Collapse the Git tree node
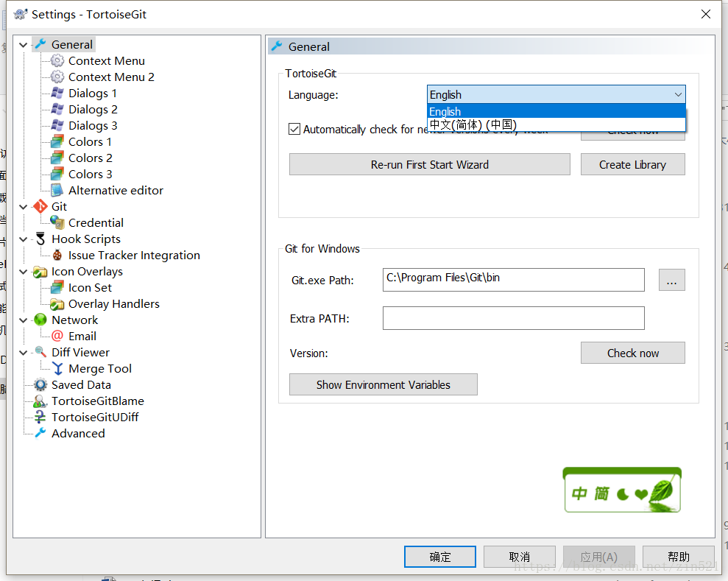 23,207
